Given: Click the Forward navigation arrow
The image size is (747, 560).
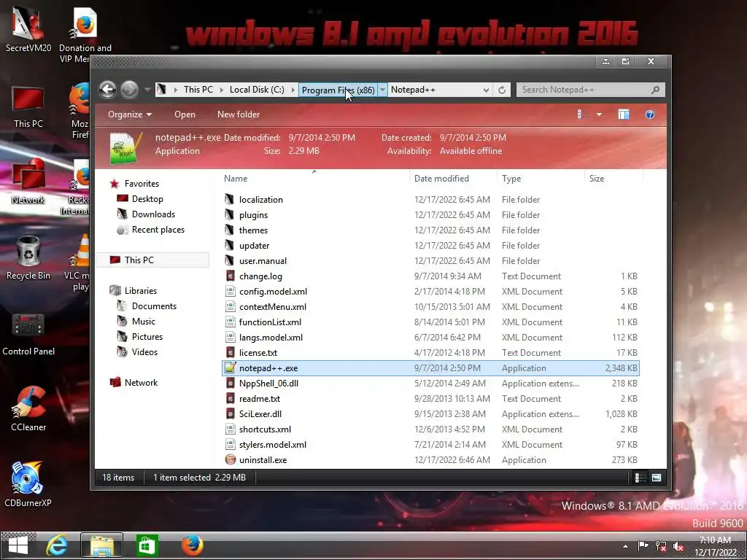Looking at the screenshot, I should pos(129,90).
